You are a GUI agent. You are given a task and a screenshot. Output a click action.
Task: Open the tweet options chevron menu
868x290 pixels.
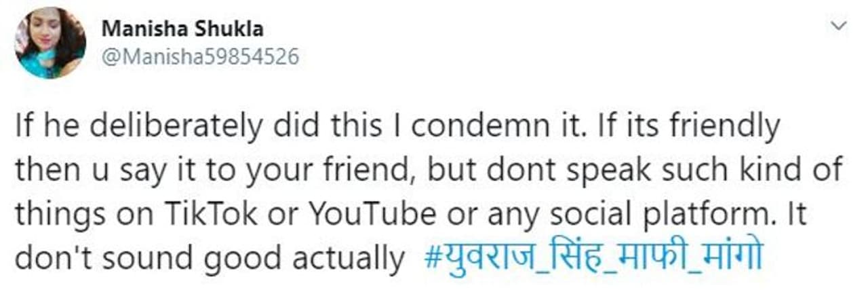[839, 26]
